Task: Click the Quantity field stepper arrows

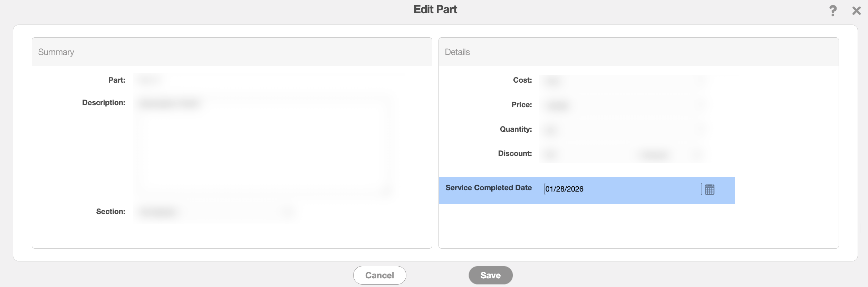Action: tap(701, 129)
